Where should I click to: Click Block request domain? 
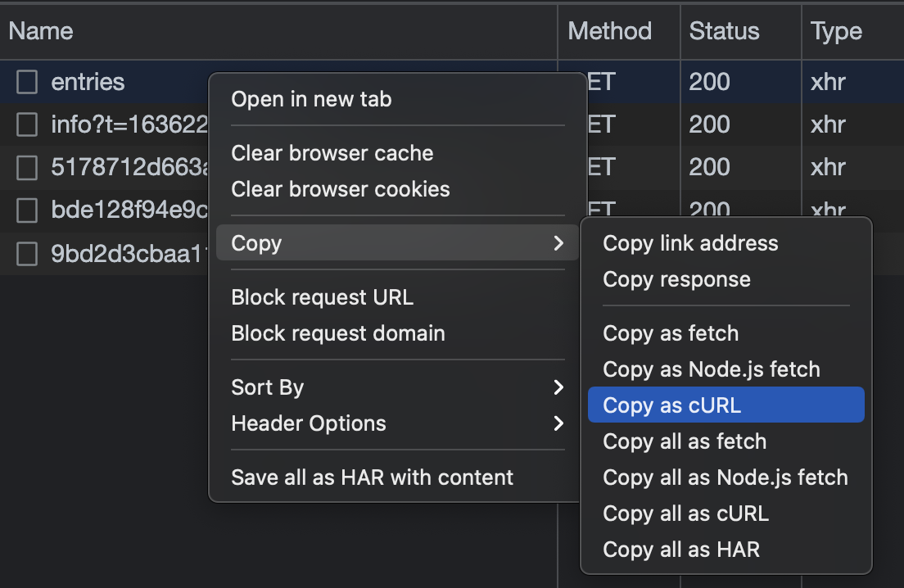point(338,333)
